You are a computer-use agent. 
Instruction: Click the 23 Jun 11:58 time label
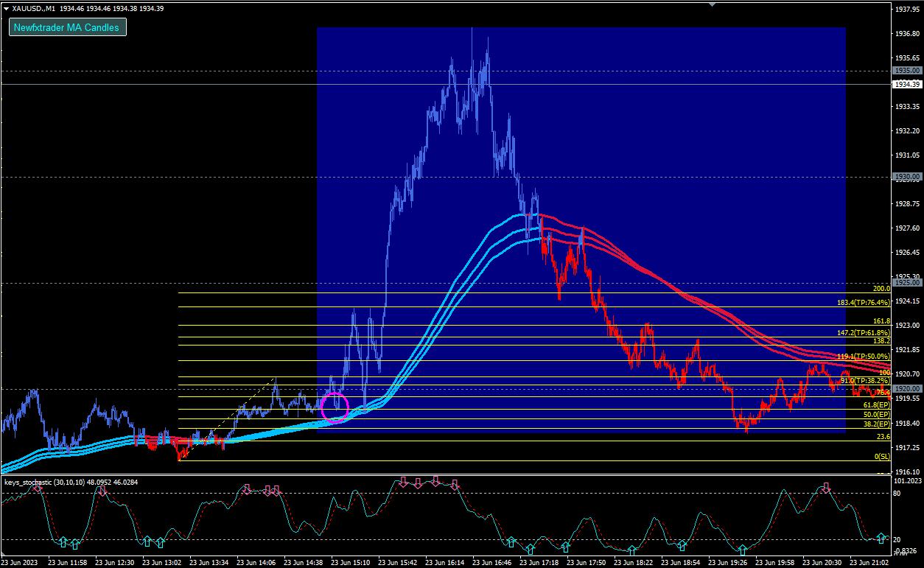[x=67, y=563]
